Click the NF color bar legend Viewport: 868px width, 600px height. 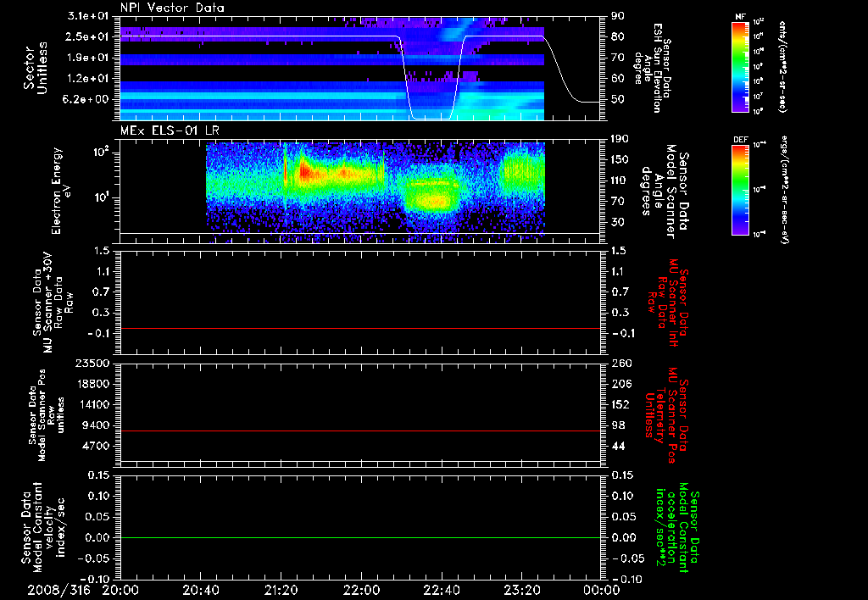coord(740,66)
